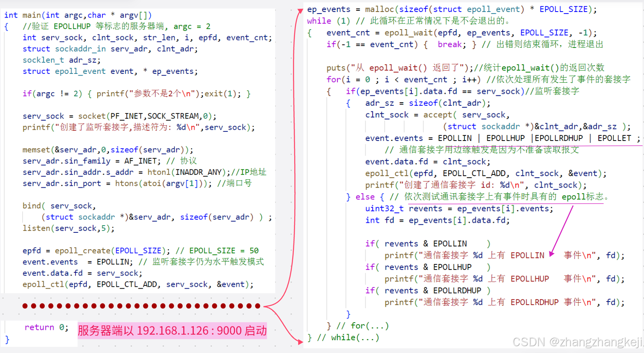
Task: Click the line 'int main(int argc,char * argv[])'
Action: point(78,15)
